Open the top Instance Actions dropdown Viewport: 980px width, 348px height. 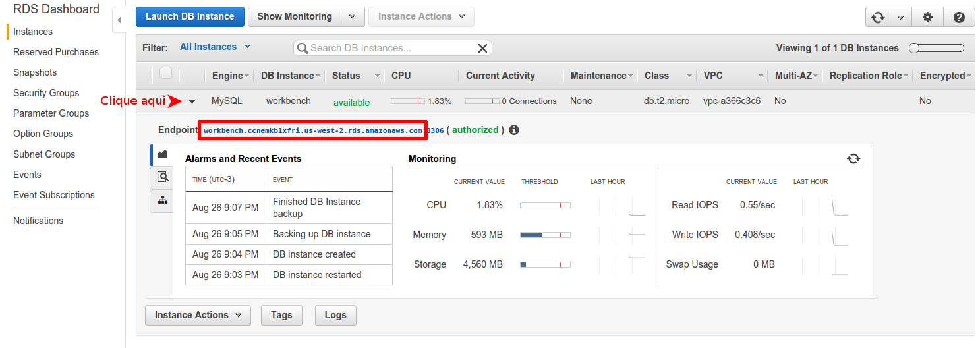click(421, 16)
